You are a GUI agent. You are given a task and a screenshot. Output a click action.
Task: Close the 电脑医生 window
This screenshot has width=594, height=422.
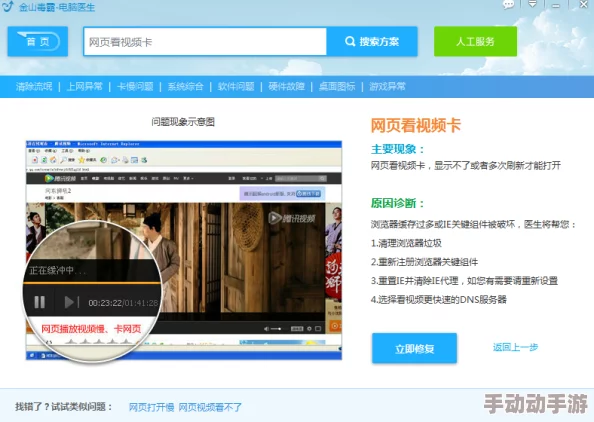pos(584,4)
